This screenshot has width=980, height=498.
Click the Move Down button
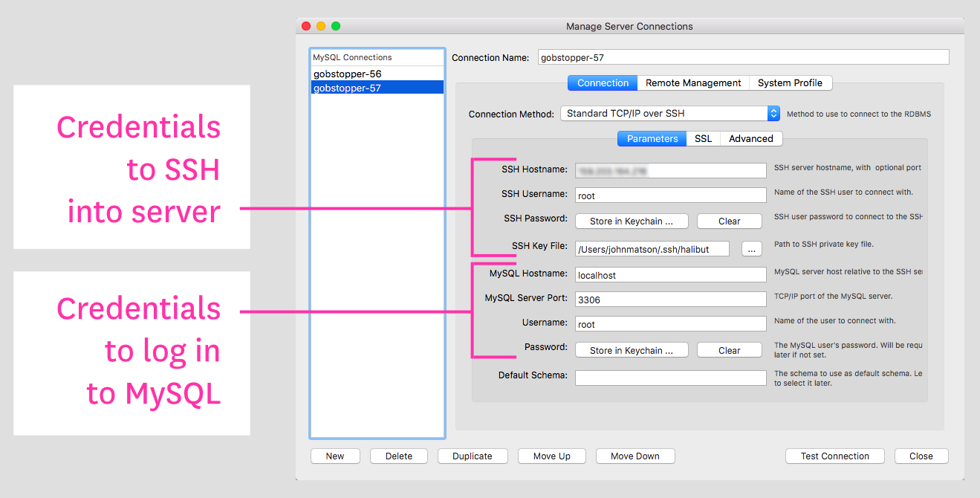pos(635,456)
